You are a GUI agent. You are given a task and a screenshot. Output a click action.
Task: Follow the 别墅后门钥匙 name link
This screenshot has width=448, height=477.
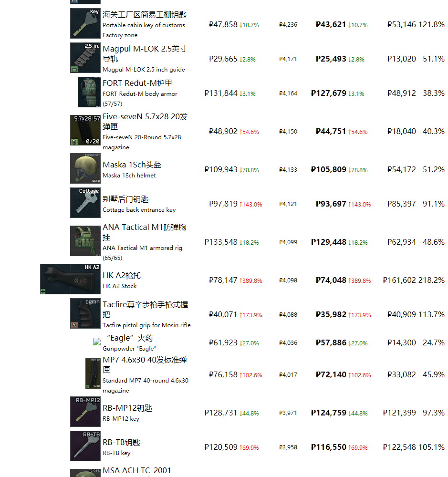click(125, 199)
